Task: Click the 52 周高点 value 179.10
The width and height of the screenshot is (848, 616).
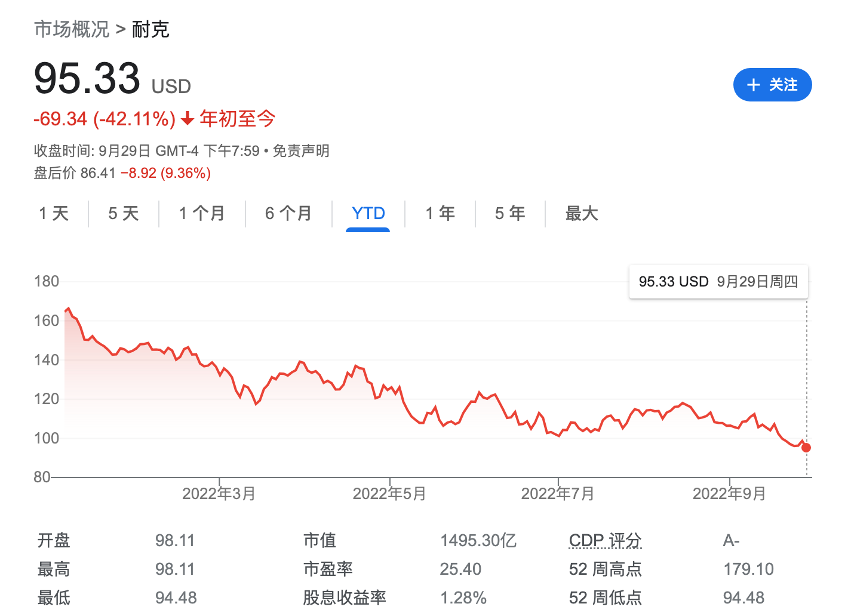Action: coord(748,569)
